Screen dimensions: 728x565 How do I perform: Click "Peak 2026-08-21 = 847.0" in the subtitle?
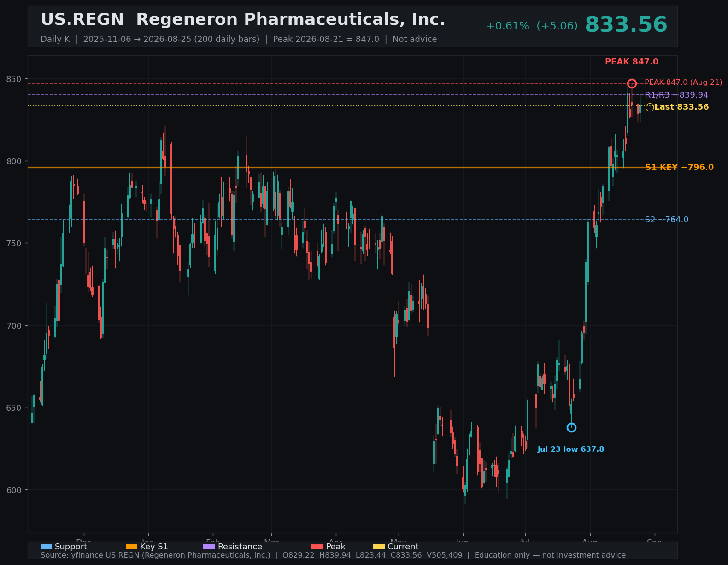point(326,39)
